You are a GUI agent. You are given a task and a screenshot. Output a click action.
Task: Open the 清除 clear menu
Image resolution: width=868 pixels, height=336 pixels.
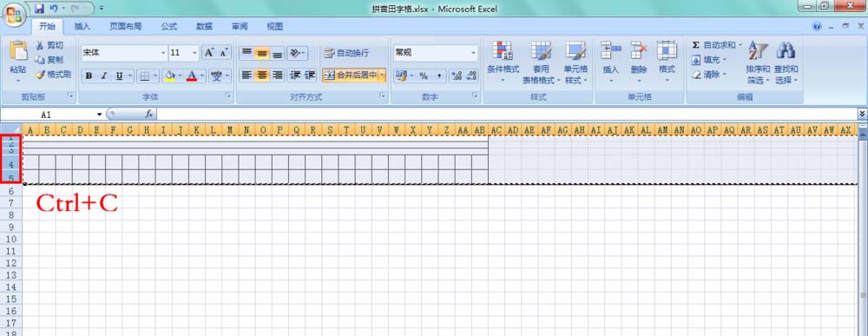[x=709, y=75]
